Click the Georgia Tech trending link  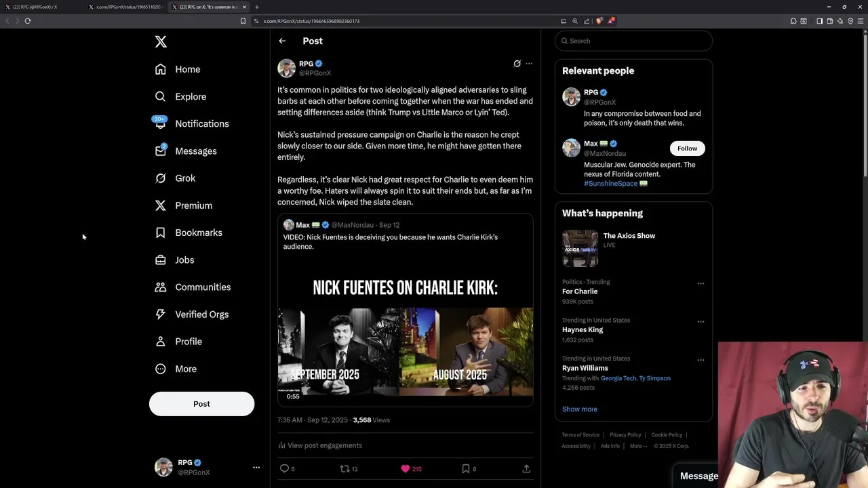[618, 378]
